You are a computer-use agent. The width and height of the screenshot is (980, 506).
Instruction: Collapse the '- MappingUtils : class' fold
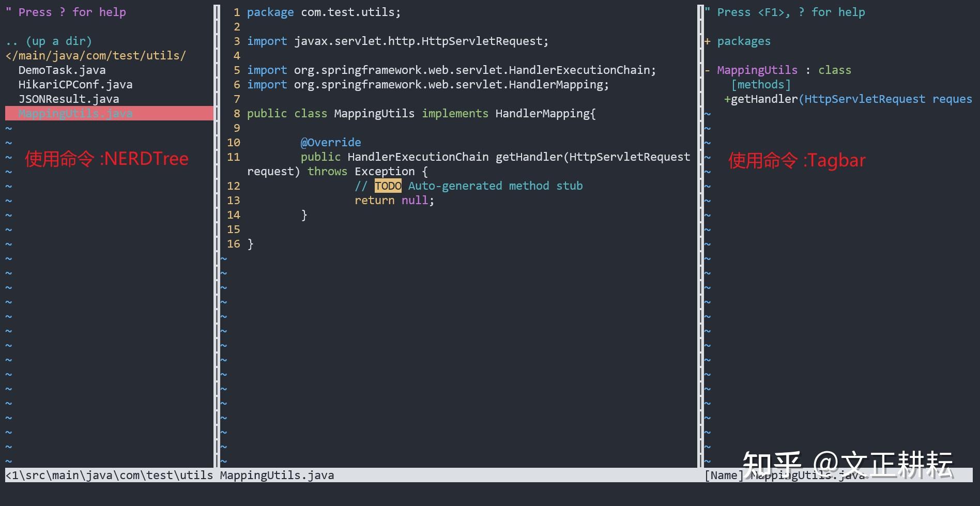click(778, 70)
